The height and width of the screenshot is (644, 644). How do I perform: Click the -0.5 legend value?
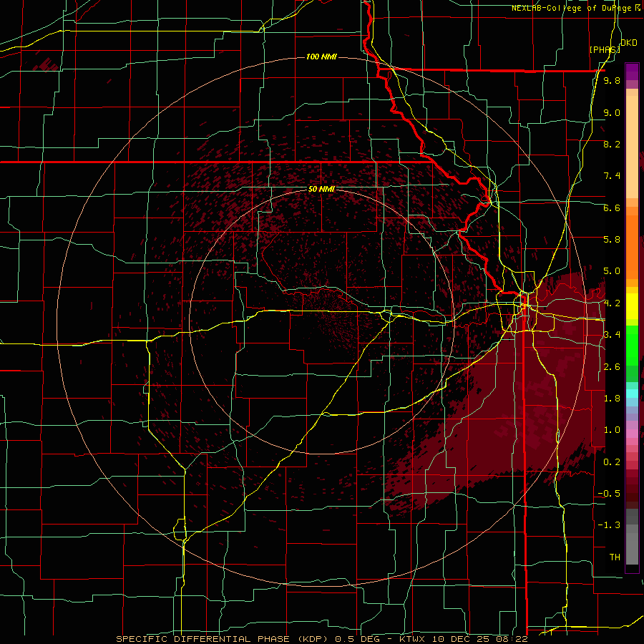(609, 494)
